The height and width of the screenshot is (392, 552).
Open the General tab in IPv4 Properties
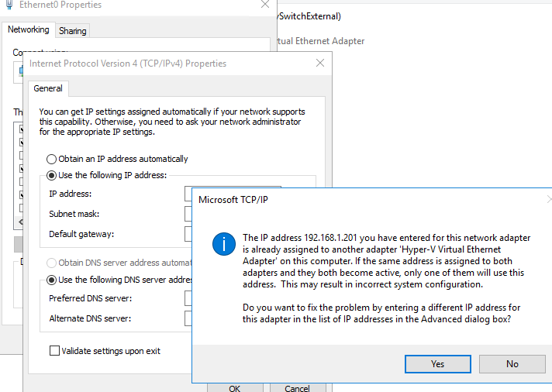pos(48,88)
